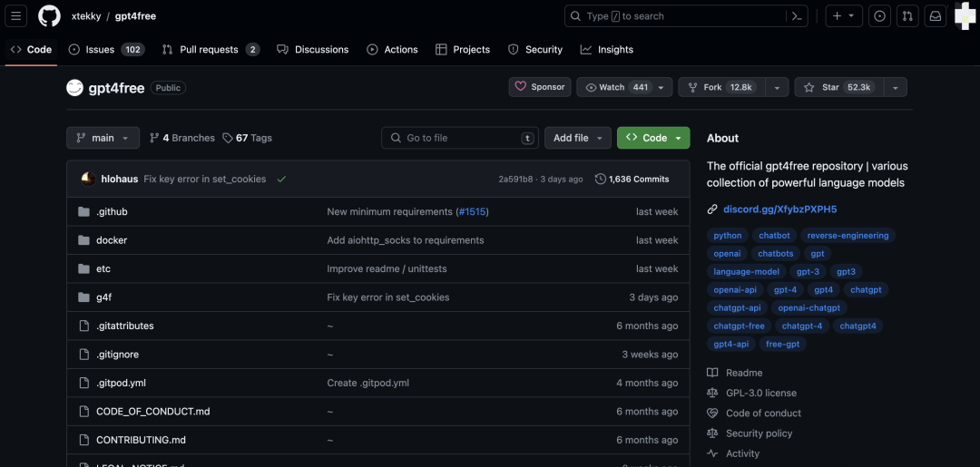This screenshot has width=980, height=467.
Task: Open the Watch notifications dropdown
Action: pos(624,87)
